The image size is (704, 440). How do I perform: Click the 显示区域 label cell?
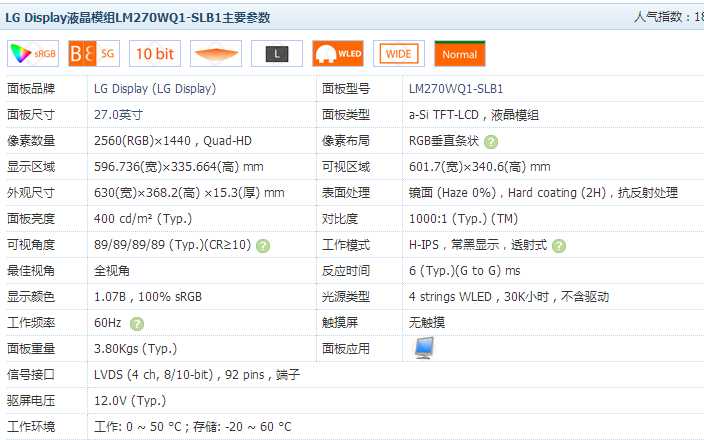pos(31,167)
